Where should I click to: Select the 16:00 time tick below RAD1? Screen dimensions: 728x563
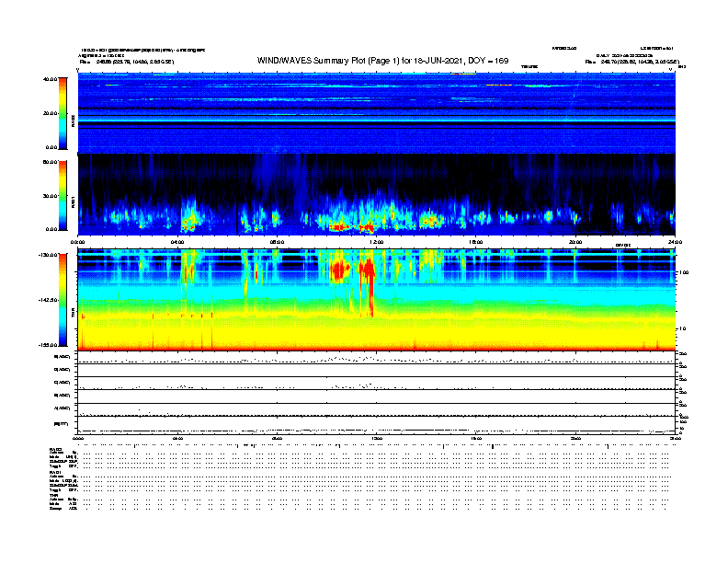475,242
